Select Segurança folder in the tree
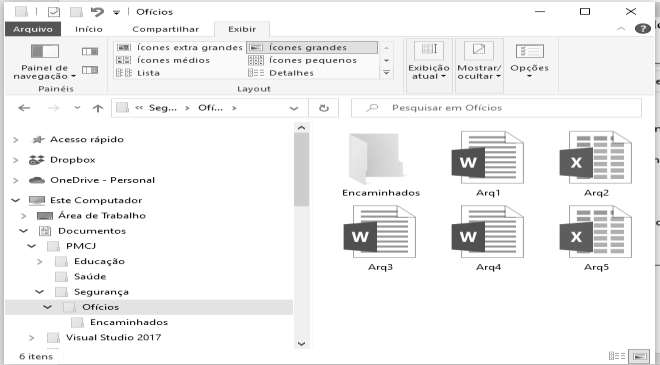Viewport: 660px width, 365px height. [101, 292]
